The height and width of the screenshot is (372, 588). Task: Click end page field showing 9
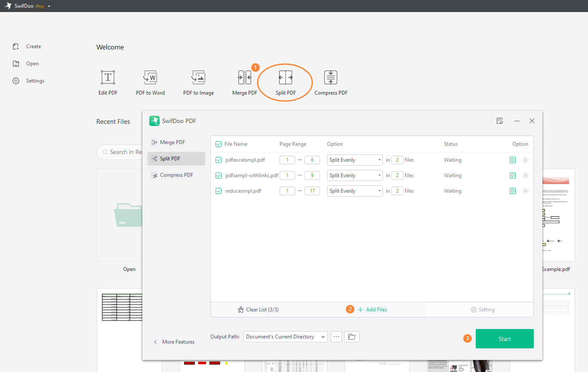point(312,175)
